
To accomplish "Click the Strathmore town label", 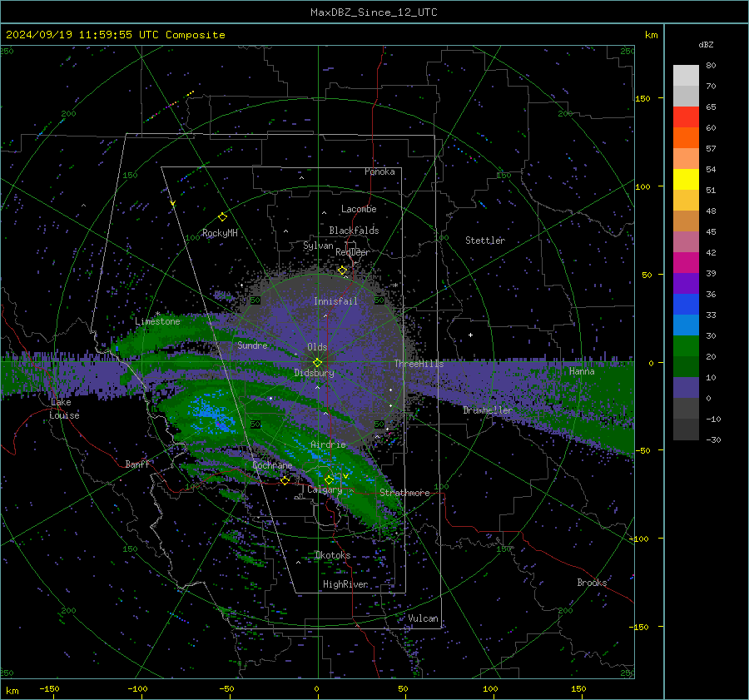I will tap(404, 493).
